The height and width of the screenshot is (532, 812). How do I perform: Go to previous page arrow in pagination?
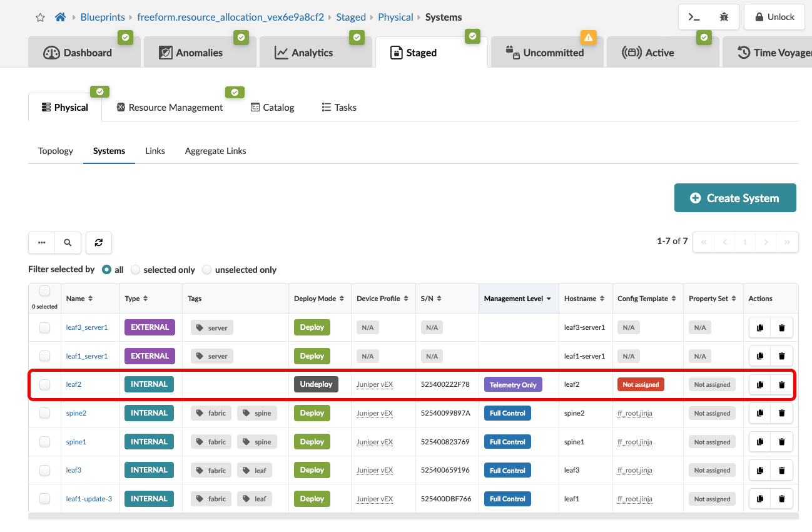(724, 242)
